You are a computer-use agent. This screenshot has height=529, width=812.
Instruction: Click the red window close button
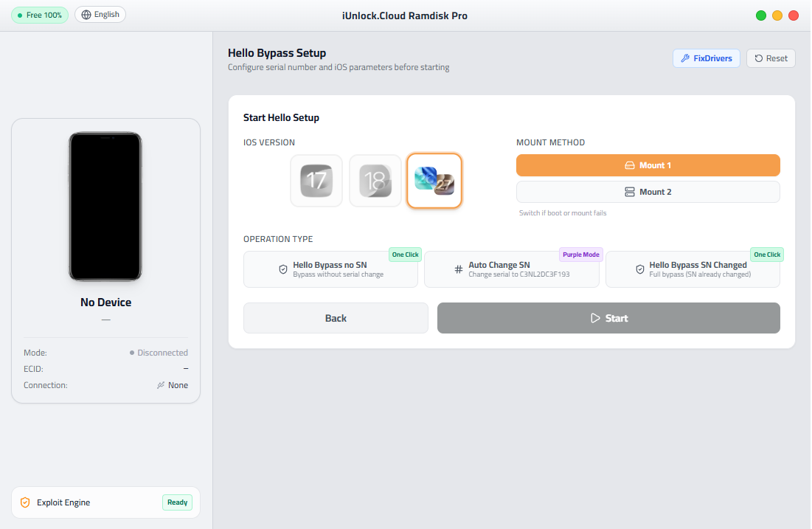(x=794, y=15)
